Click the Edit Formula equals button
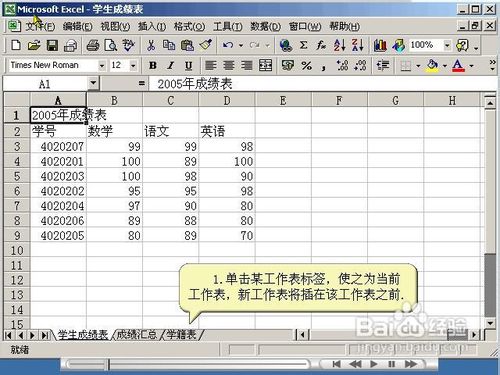The height and width of the screenshot is (375, 500). (x=142, y=83)
